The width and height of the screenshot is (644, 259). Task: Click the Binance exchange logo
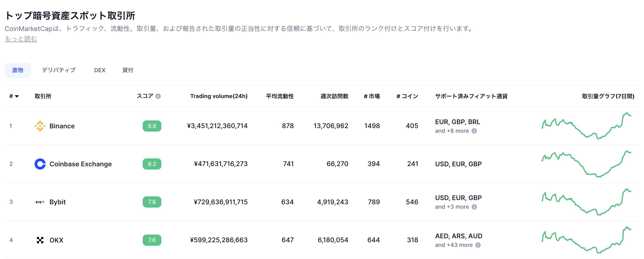[x=41, y=126]
